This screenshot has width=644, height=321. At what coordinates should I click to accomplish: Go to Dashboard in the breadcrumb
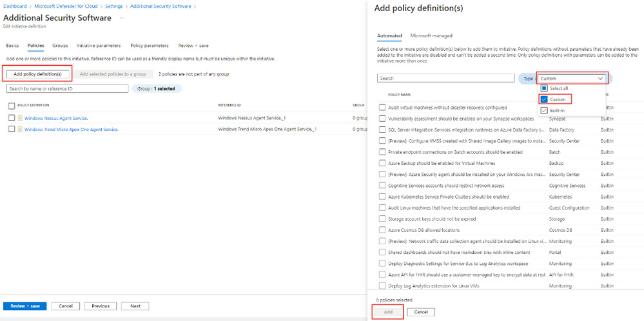pos(15,6)
